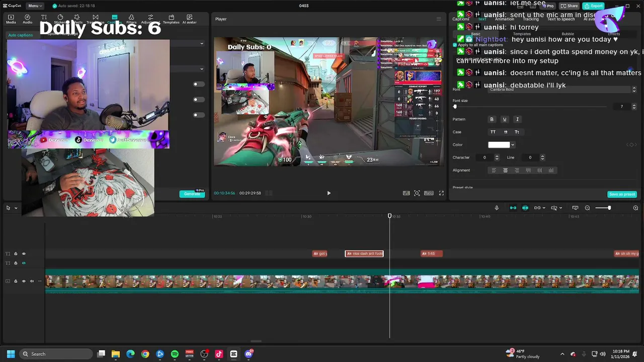Screen dimensions: 644x362
Task: Open the Audio panel tab
Action: point(27,19)
